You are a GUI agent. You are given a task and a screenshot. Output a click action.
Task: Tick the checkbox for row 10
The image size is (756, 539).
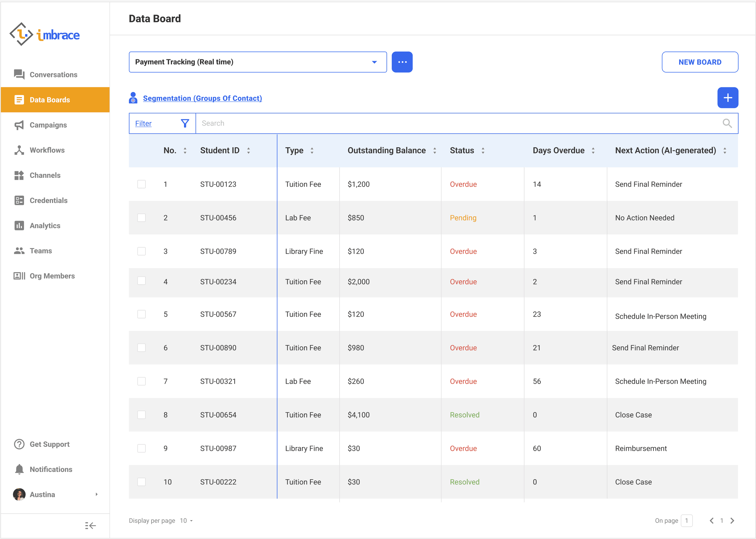pyautogui.click(x=141, y=482)
